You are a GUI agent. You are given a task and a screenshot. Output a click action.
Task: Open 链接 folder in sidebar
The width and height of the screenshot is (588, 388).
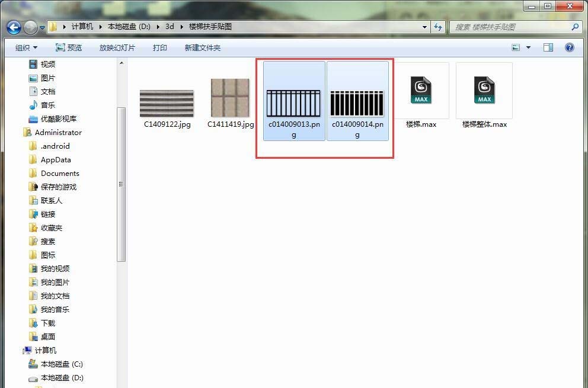point(42,214)
